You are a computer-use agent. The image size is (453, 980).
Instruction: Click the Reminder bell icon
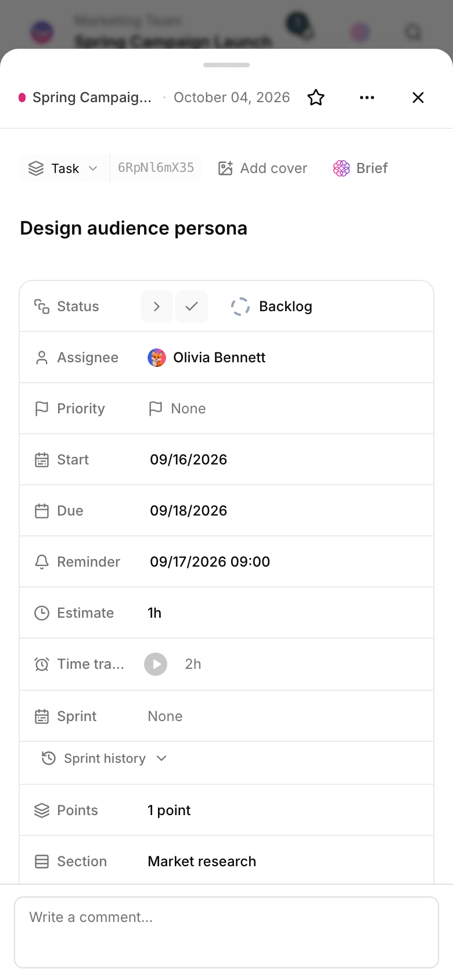pyautogui.click(x=42, y=562)
